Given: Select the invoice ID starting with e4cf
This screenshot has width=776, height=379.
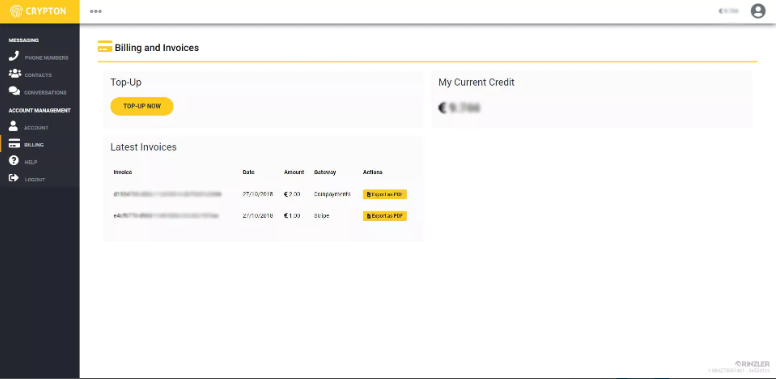Looking at the screenshot, I should [x=166, y=216].
